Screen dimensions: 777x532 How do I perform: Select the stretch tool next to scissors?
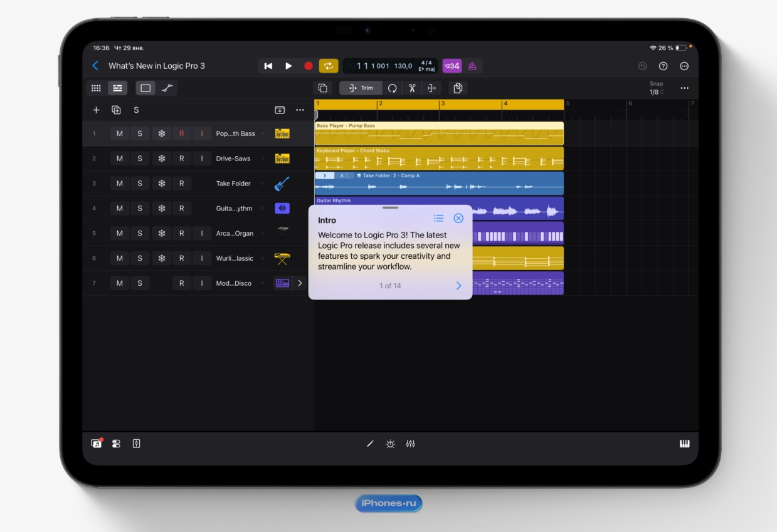pyautogui.click(x=431, y=88)
